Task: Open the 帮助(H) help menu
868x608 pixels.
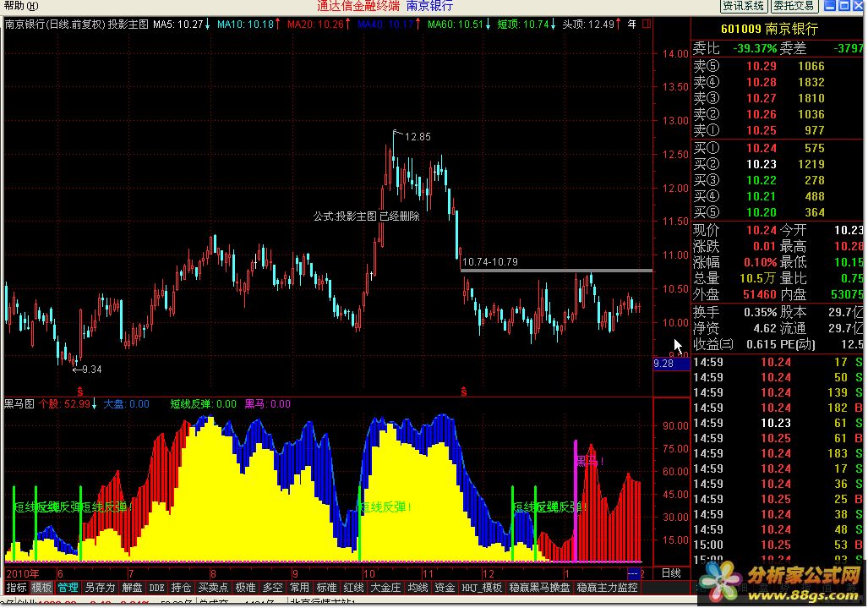Action: point(21,6)
